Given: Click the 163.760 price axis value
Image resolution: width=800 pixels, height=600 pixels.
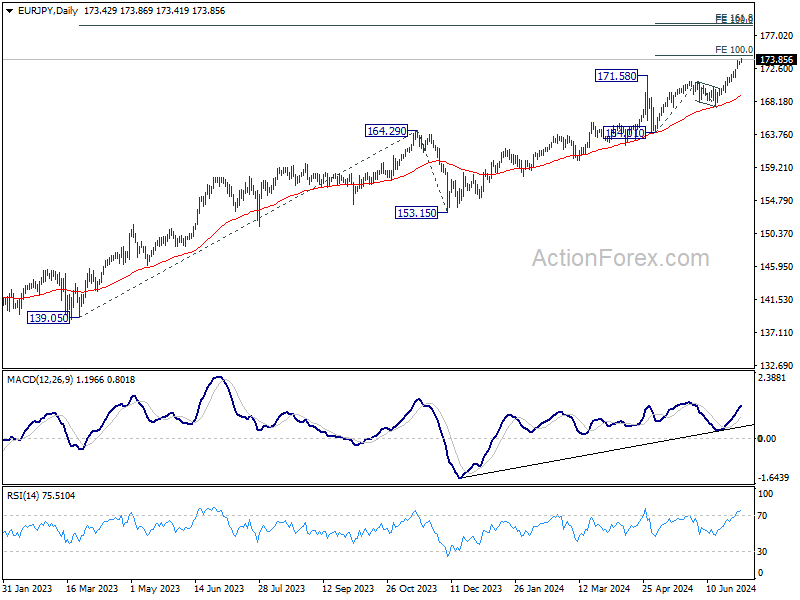Looking at the screenshot, I should 777,135.
